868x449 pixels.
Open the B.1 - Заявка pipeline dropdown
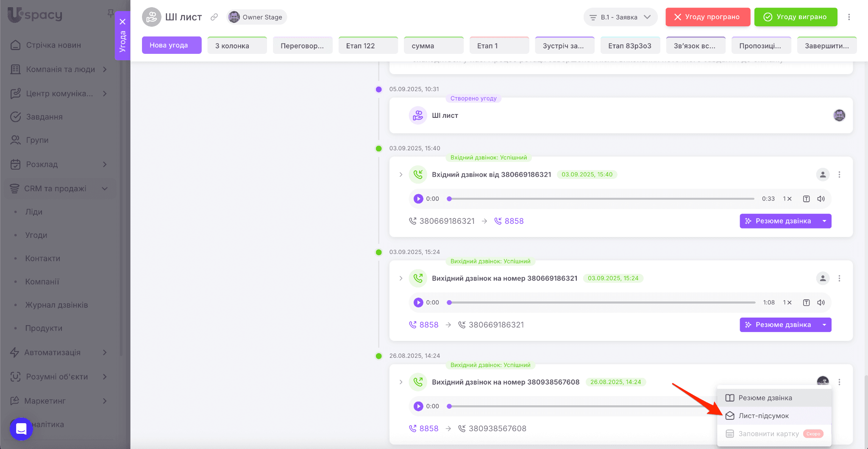click(620, 17)
